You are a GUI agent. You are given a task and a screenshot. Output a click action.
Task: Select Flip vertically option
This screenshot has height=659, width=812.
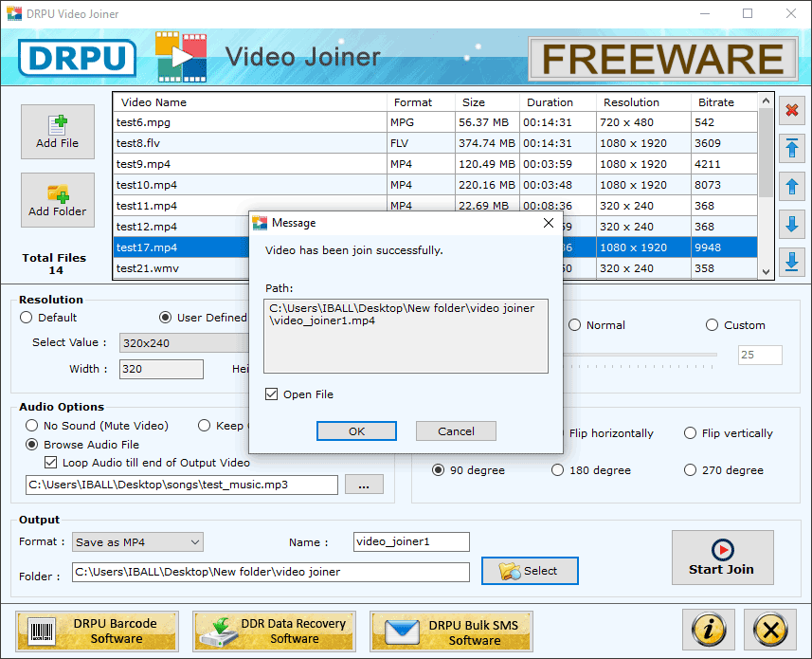coord(729,433)
